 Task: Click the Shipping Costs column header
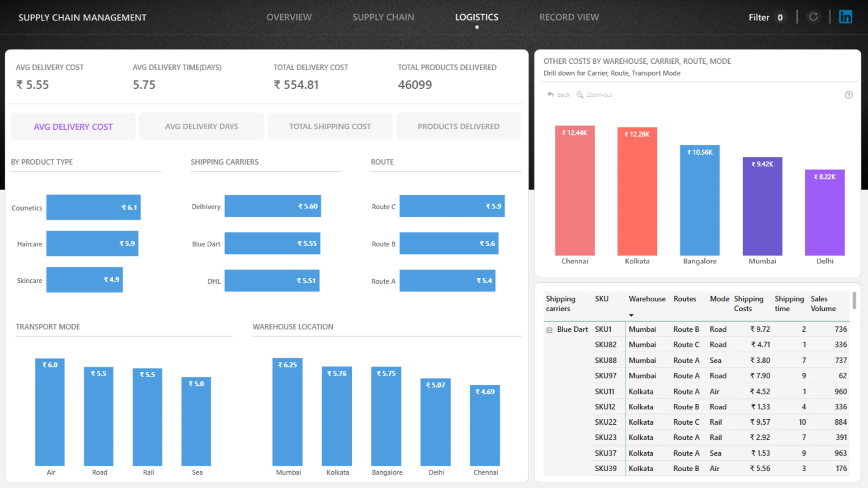click(748, 304)
